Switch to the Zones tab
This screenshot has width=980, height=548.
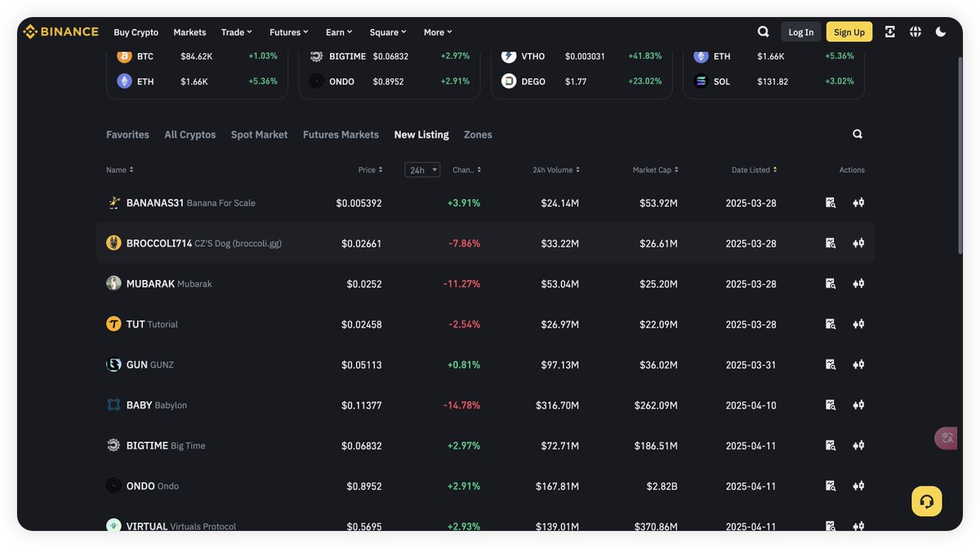pos(478,135)
